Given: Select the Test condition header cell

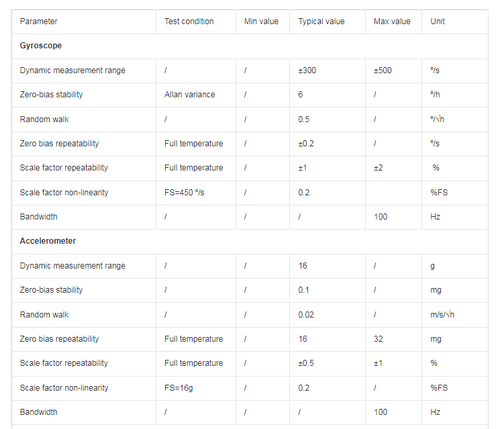Looking at the screenshot, I should (196, 21).
